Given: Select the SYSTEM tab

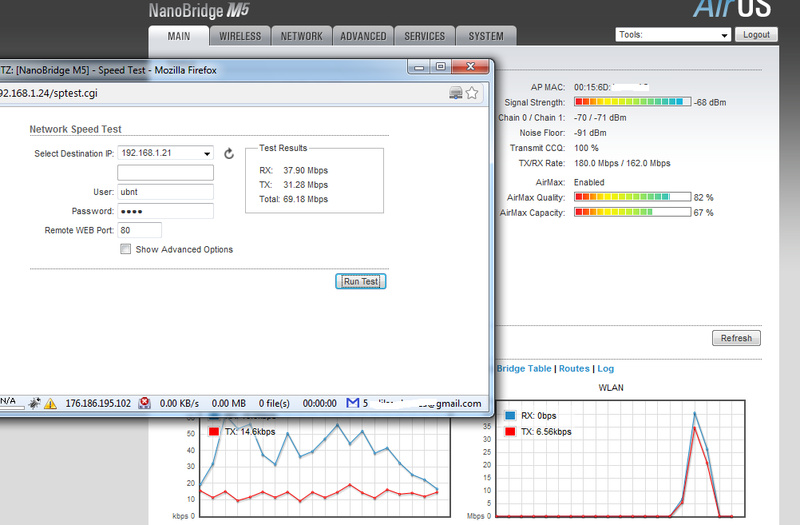Looking at the screenshot, I should pos(486,36).
